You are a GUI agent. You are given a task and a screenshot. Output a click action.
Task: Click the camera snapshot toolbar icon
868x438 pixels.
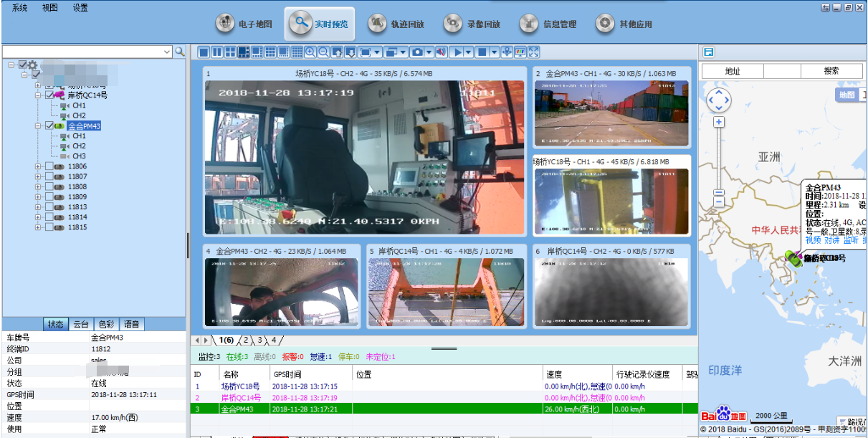416,52
